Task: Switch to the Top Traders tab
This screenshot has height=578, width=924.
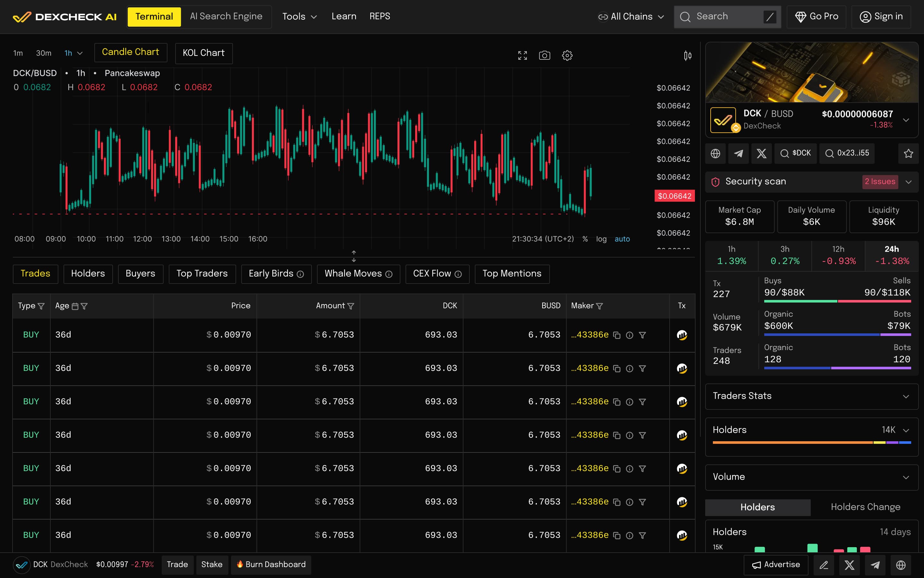Action: click(202, 274)
